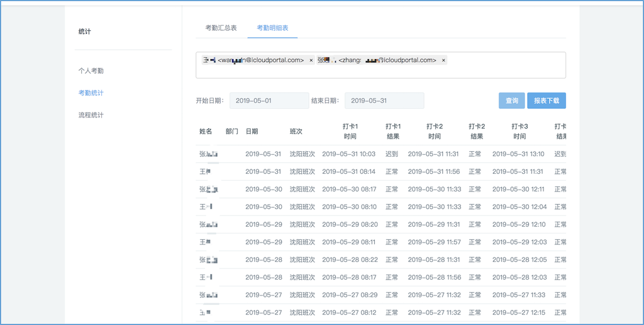644x325 pixels.
Task: Select cell 2019-05-28 08:17
Action: tap(349, 278)
